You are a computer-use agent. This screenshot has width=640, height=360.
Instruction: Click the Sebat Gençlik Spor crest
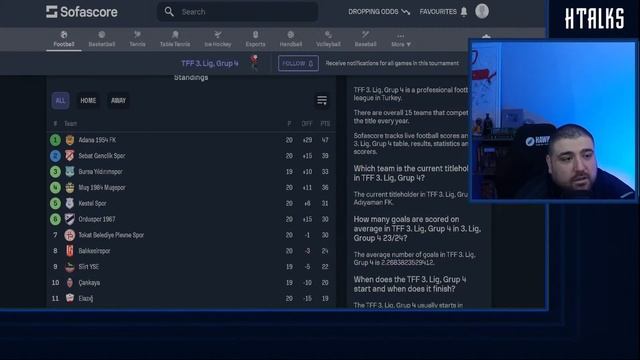70,156
